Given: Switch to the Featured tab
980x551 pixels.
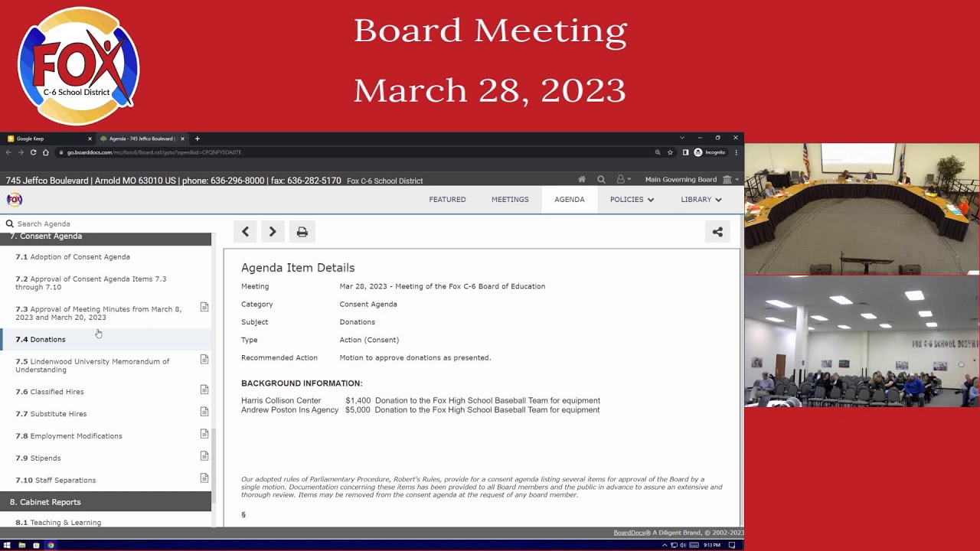Looking at the screenshot, I should pyautogui.click(x=447, y=200).
